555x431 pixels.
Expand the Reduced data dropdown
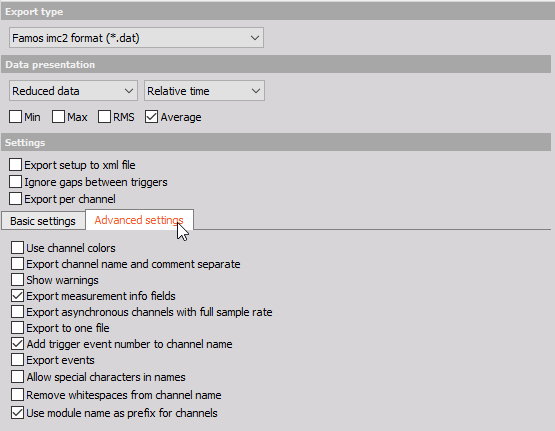coord(73,91)
